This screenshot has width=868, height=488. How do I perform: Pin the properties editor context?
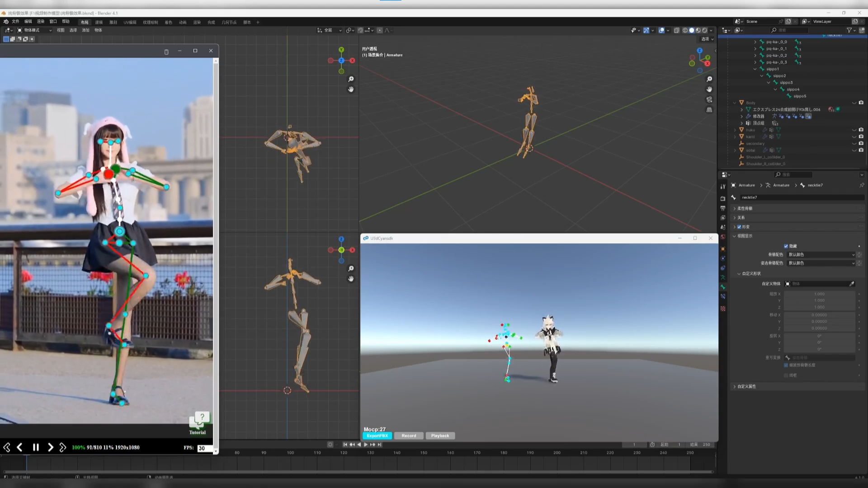tap(862, 185)
